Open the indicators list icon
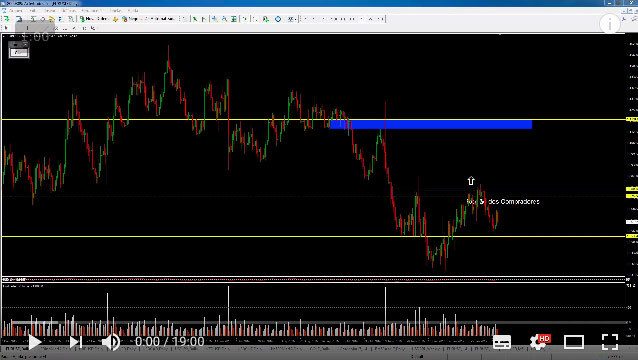The width and height of the screenshot is (638, 360). tap(265, 19)
